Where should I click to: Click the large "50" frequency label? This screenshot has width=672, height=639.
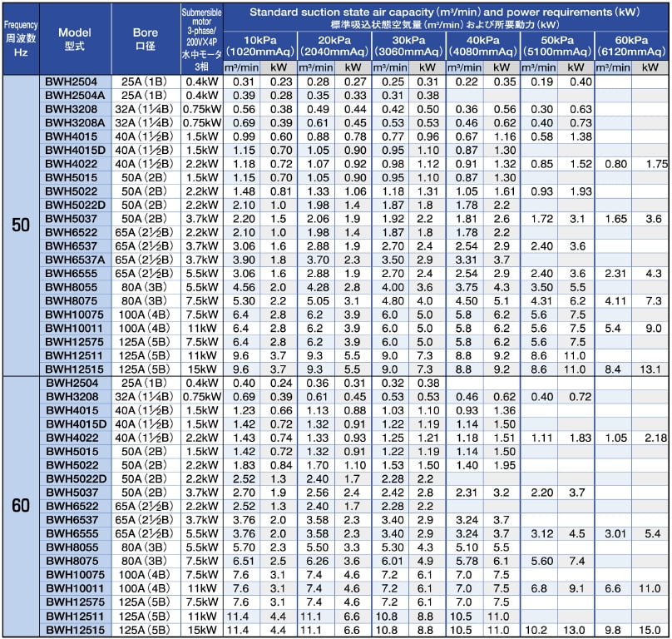click(x=21, y=225)
